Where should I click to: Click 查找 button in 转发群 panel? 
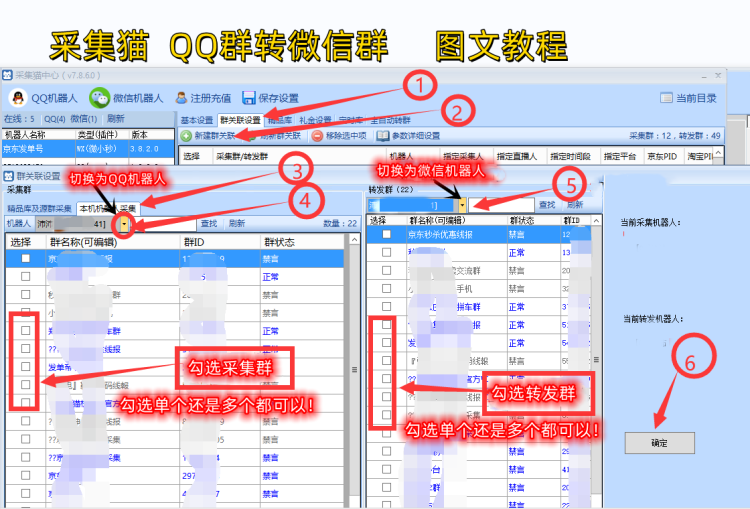click(x=546, y=204)
